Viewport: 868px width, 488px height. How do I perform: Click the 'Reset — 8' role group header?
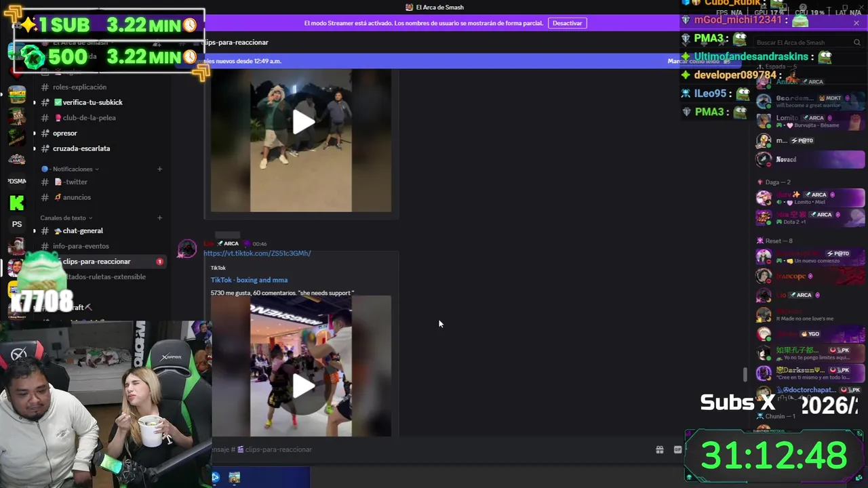pos(775,241)
